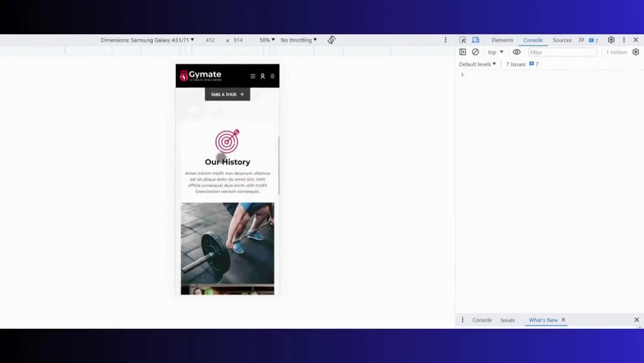The width and height of the screenshot is (644, 363).
Task: Click the Our History heading
Action: tap(227, 162)
